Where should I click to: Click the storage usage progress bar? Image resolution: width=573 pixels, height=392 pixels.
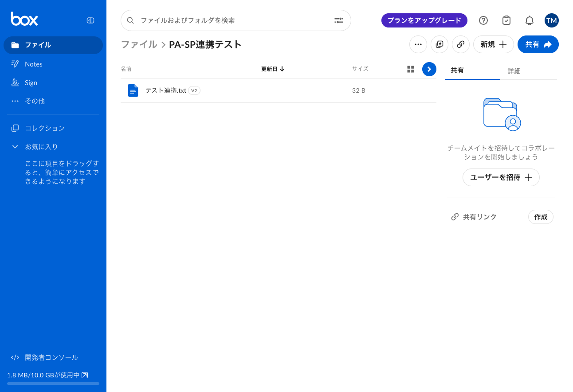53,384
